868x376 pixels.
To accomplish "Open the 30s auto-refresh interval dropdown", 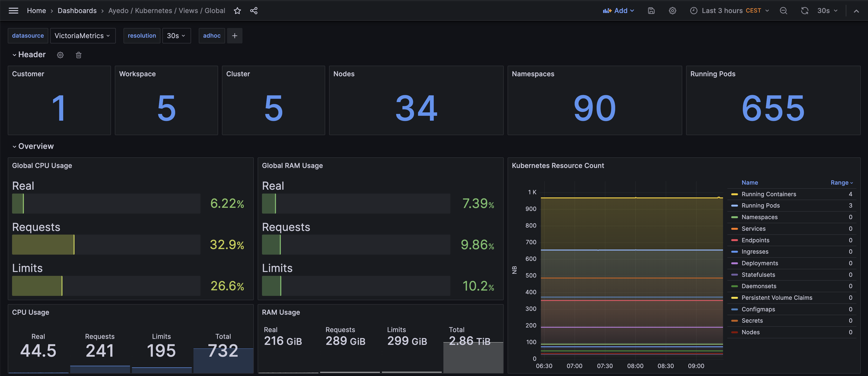I will [827, 10].
